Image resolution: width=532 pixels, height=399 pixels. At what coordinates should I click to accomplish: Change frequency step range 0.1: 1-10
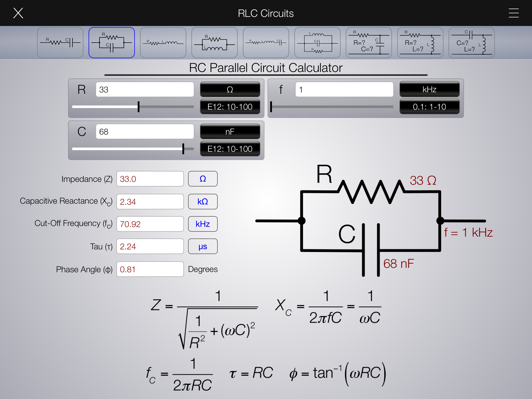pos(429,107)
